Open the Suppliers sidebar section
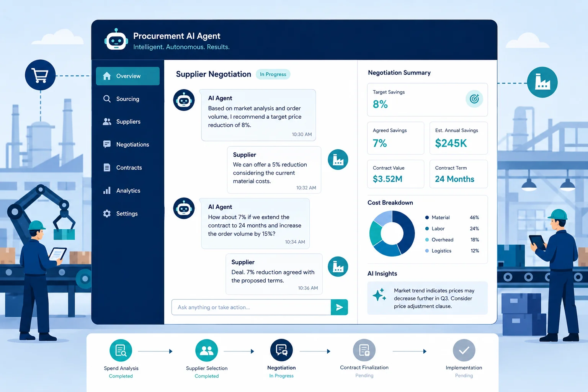This screenshot has width=588, height=392. point(128,122)
